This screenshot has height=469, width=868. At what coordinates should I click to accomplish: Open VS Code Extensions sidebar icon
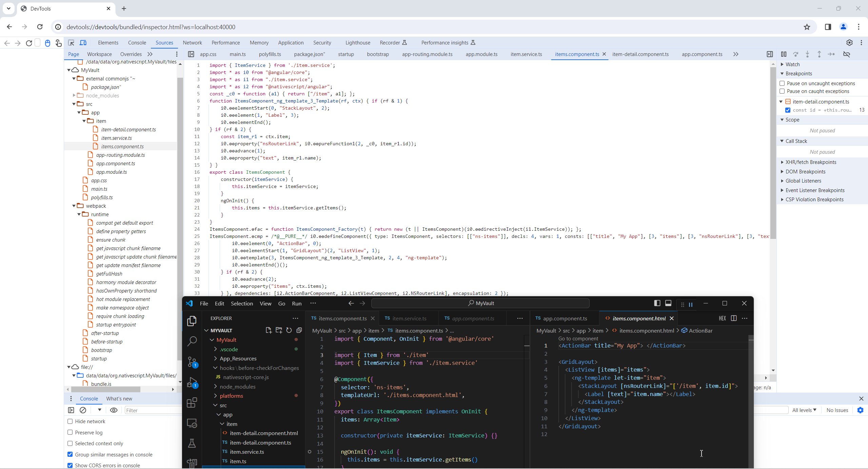point(192,403)
